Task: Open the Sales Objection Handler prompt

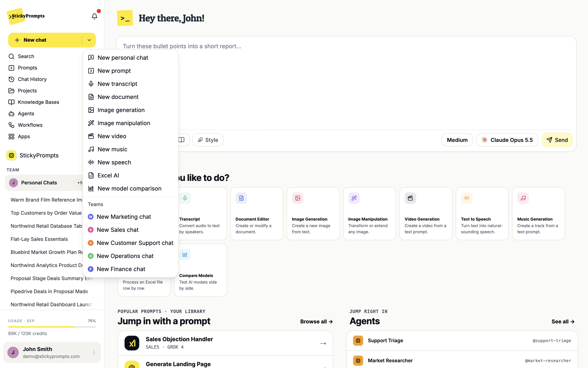Action: click(x=225, y=343)
